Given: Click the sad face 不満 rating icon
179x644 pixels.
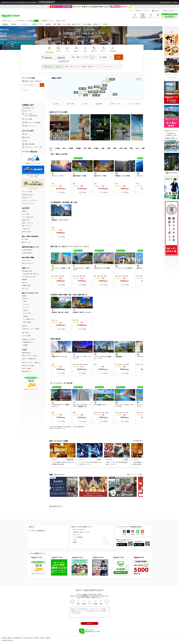Looking at the screenshot, I should coord(72,601).
